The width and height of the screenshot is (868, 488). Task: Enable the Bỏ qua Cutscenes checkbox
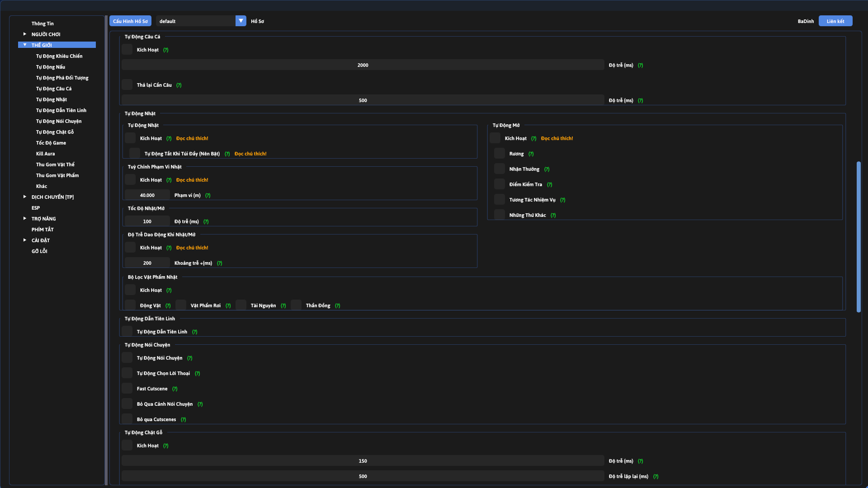[127, 419]
